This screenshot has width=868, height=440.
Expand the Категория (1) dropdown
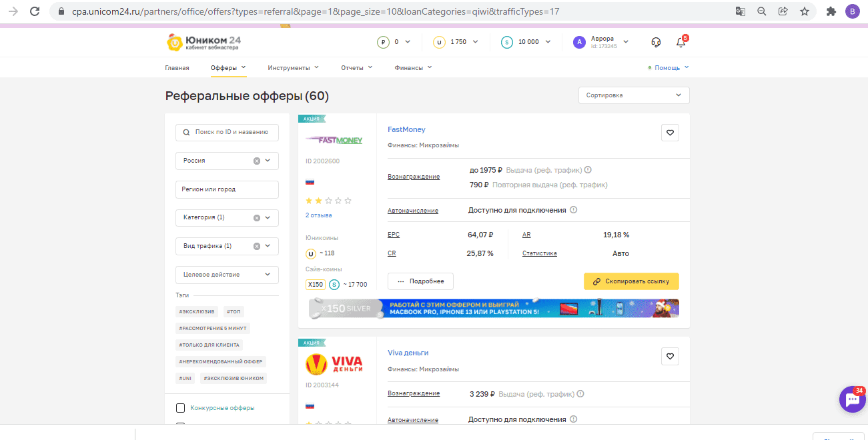tap(268, 217)
